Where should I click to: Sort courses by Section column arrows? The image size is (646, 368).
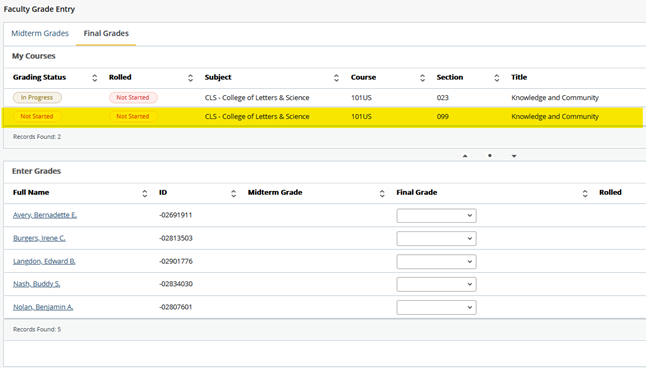pos(496,78)
